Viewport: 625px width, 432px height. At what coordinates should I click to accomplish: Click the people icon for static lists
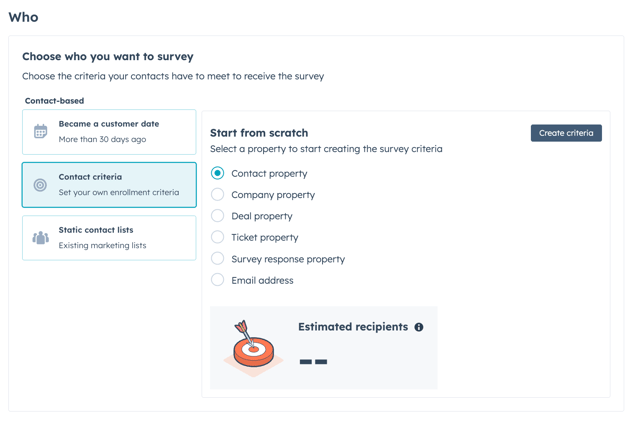40,238
